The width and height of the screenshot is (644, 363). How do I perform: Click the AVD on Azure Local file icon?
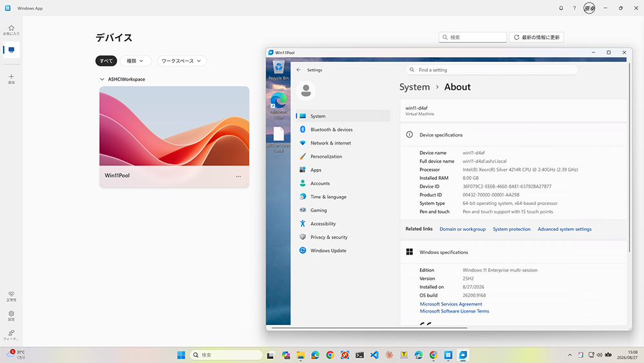coord(278,140)
